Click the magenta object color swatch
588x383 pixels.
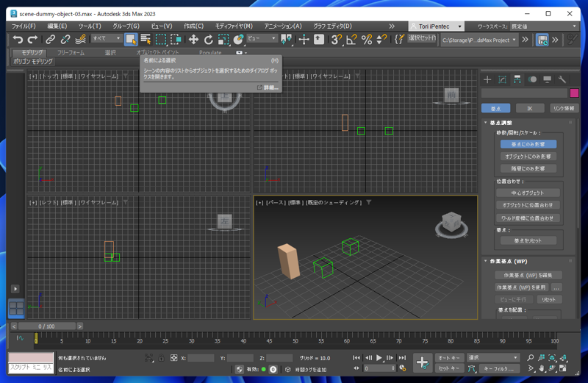click(x=574, y=93)
